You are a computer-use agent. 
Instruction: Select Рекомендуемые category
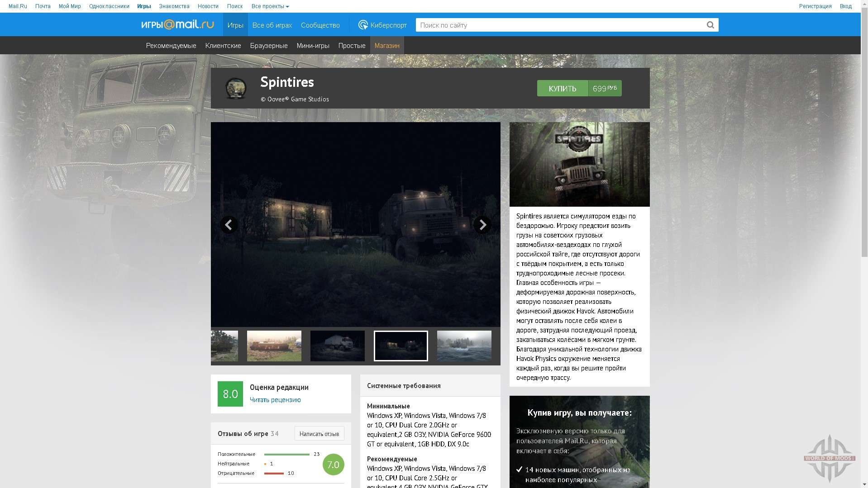(x=171, y=45)
